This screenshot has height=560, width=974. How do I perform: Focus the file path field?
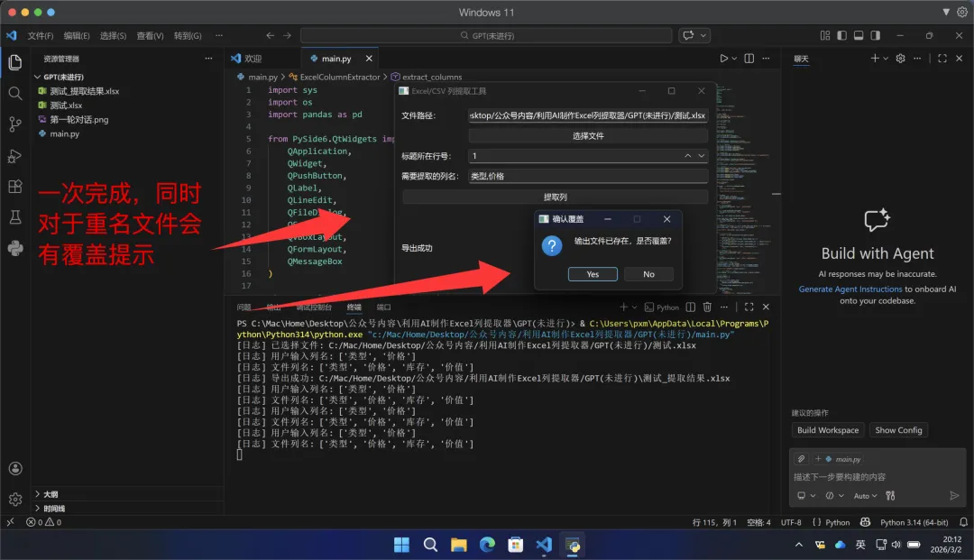(x=588, y=115)
